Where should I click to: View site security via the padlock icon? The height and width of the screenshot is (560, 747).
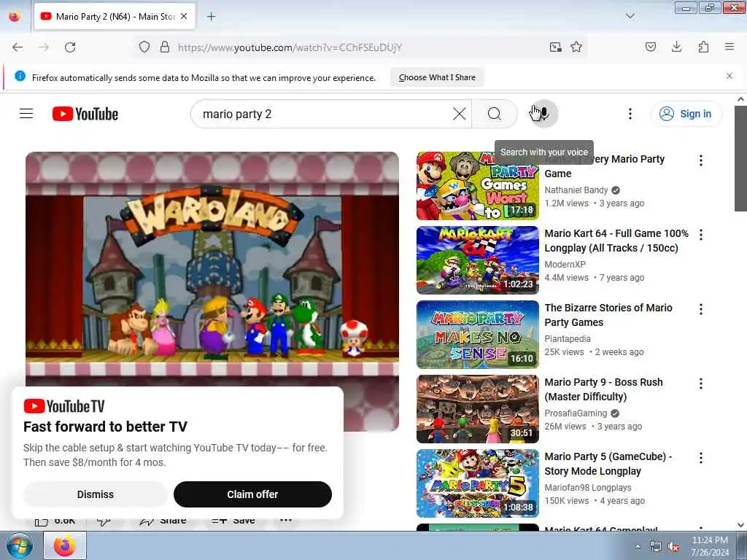click(165, 47)
